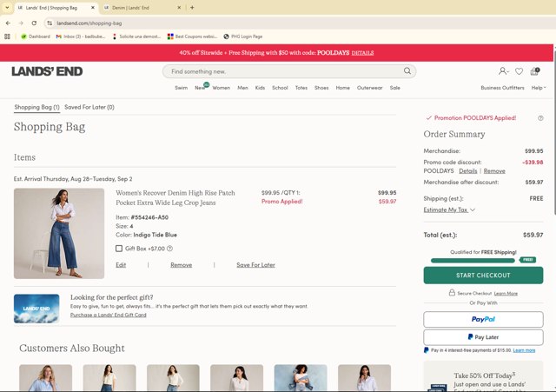Check the Gift Box +$7.00 checkbox
Image resolution: width=556 pixels, height=392 pixels.
click(x=119, y=249)
